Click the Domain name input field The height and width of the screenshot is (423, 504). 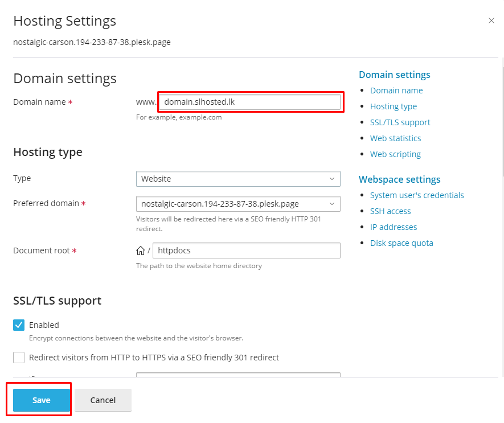pyautogui.click(x=249, y=102)
